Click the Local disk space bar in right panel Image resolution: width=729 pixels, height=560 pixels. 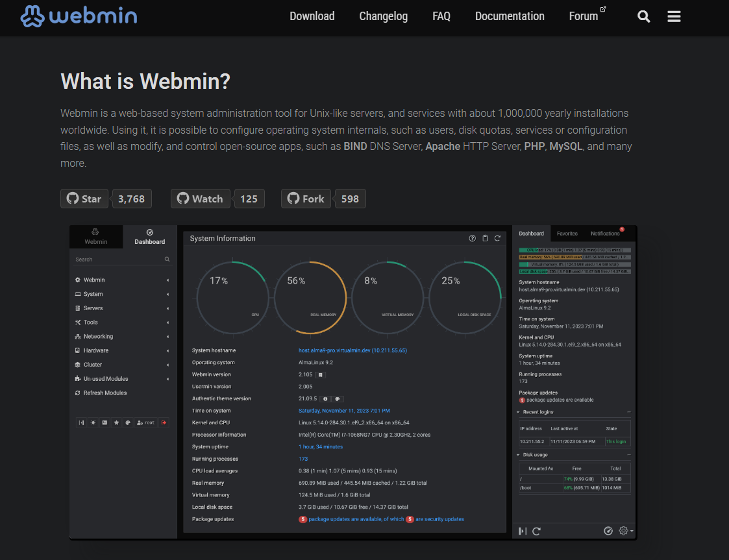coord(575,271)
